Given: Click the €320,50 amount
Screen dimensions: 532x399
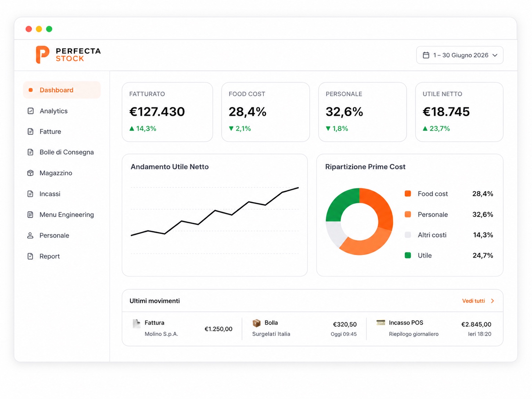Looking at the screenshot, I should (345, 324).
